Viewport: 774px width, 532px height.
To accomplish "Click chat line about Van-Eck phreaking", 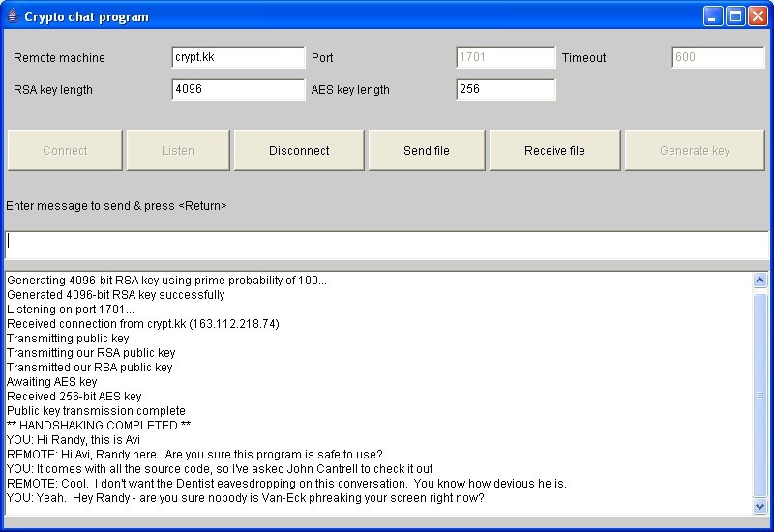I will point(246,497).
